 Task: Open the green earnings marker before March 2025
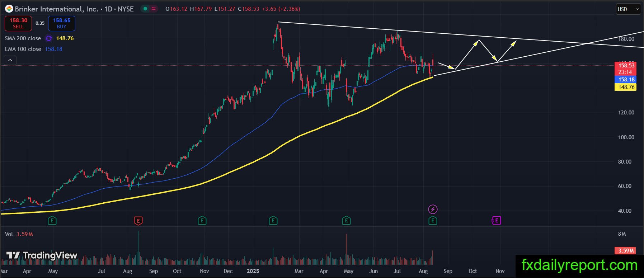273,221
